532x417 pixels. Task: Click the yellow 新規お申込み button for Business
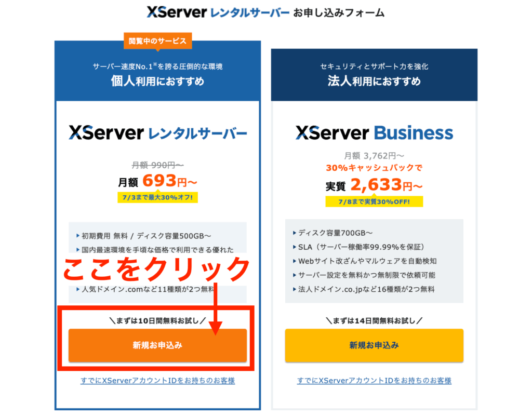point(374,345)
